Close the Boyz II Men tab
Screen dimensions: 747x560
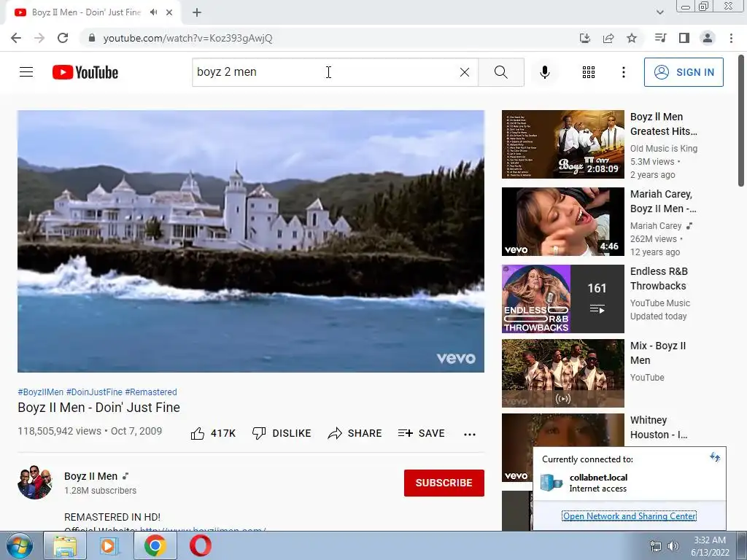click(x=169, y=12)
